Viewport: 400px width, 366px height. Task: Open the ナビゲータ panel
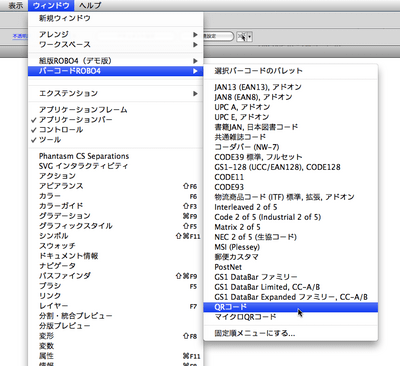pos(115,266)
